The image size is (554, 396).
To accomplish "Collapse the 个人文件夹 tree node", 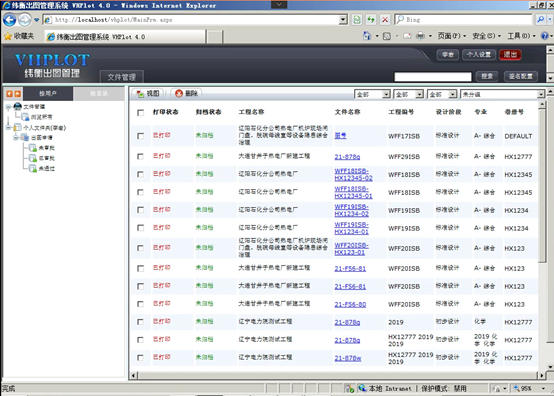I will [8, 128].
